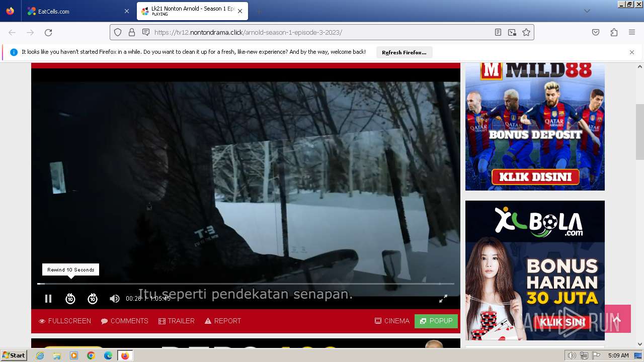The height and width of the screenshot is (362, 644).
Task: Open FULLSCREEN view below player
Action: 65,321
